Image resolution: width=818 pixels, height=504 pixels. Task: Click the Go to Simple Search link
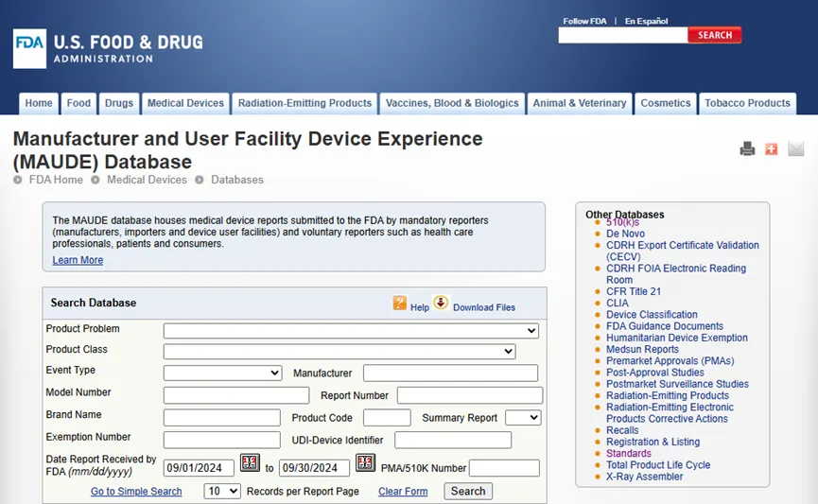pos(136,492)
